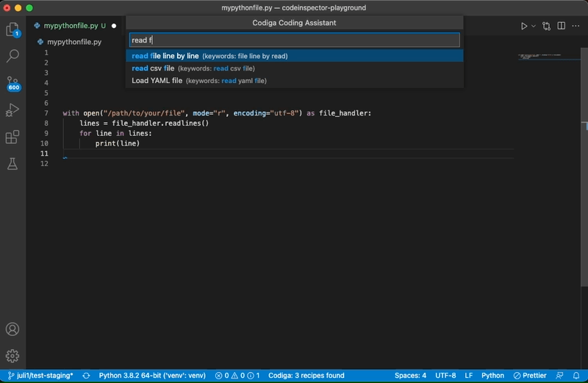Click Prettier status bar button
The width and height of the screenshot is (588, 383).
pyautogui.click(x=529, y=376)
